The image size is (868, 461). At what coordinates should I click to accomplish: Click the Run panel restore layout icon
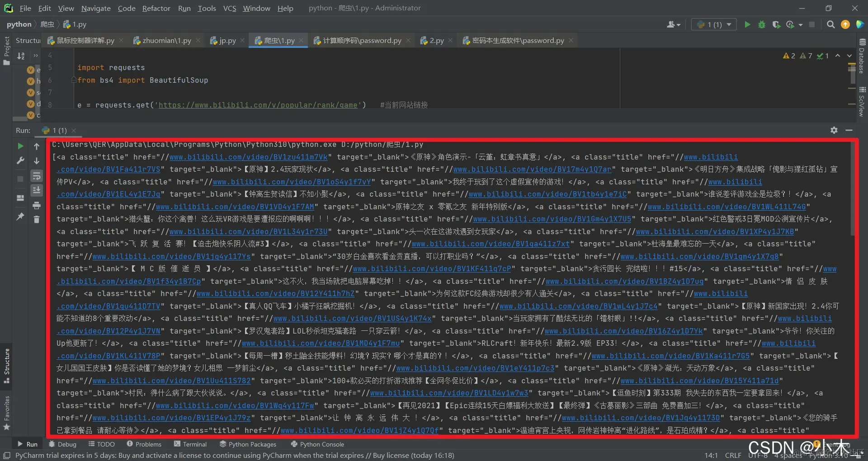pos(20,198)
